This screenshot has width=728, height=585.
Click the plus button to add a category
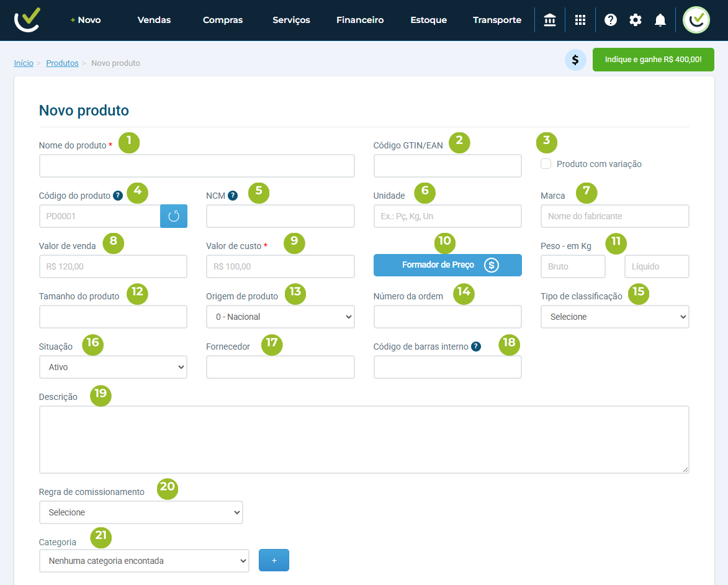(x=274, y=560)
